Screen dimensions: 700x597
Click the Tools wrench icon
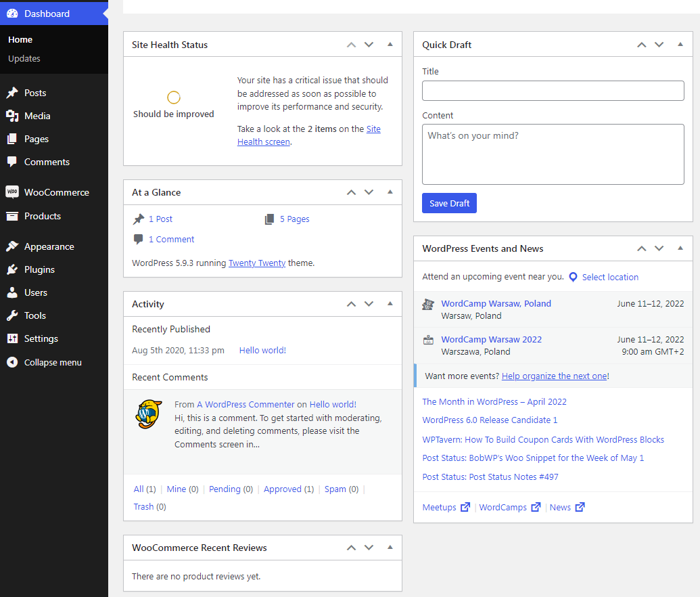pos(12,315)
